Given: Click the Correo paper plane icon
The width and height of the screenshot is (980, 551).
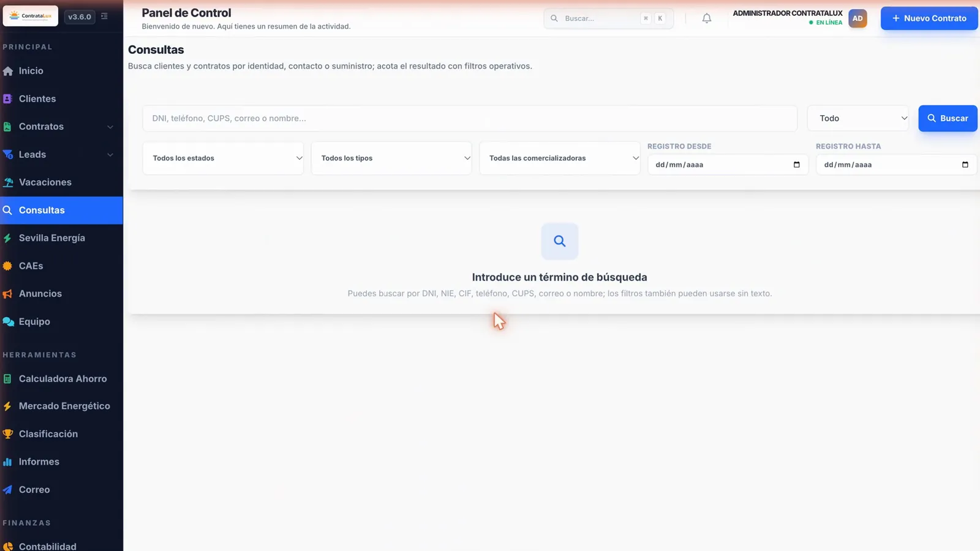Looking at the screenshot, I should coord(7,490).
